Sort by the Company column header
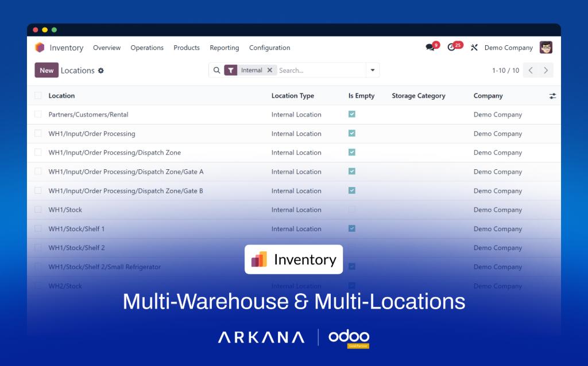Image resolution: width=588 pixels, height=366 pixels. click(x=488, y=96)
